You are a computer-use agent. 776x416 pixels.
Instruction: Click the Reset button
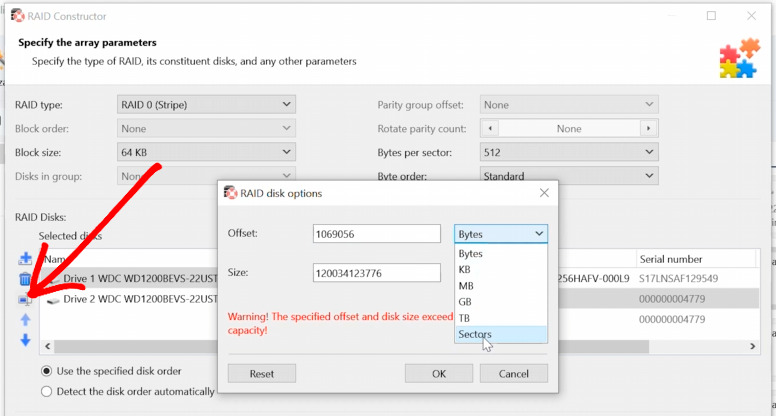click(x=262, y=373)
